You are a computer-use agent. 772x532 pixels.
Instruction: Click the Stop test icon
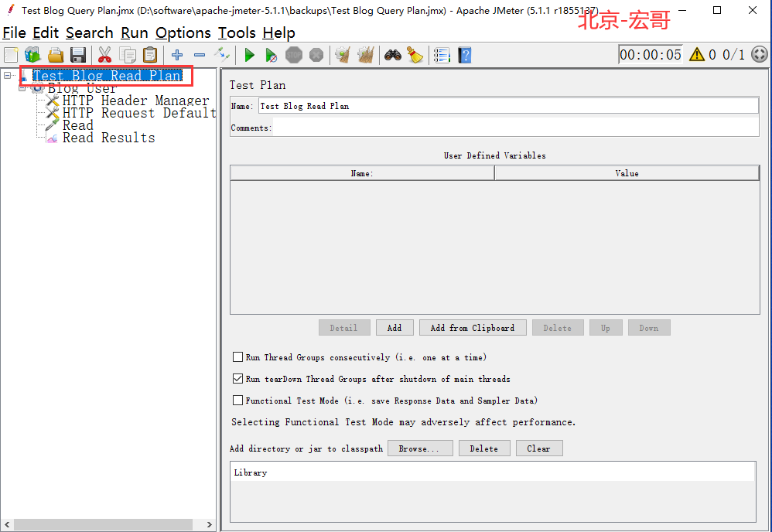click(x=294, y=55)
